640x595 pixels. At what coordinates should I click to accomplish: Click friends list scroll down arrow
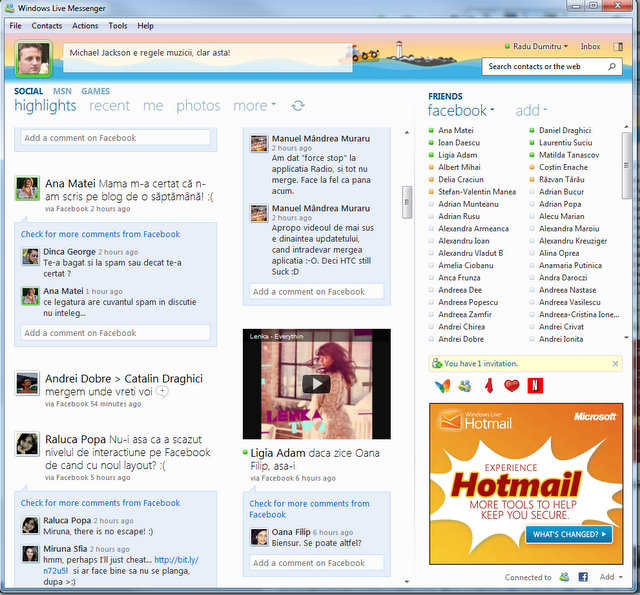[x=626, y=337]
